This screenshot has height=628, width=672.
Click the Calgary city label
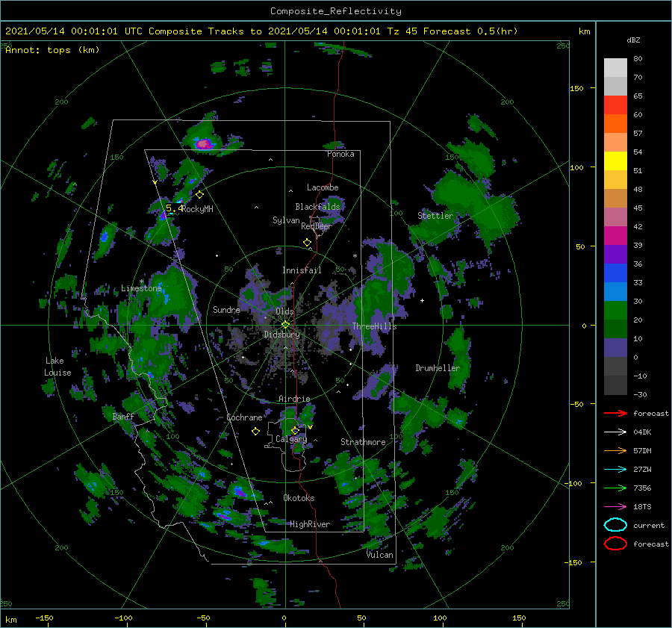click(x=291, y=439)
